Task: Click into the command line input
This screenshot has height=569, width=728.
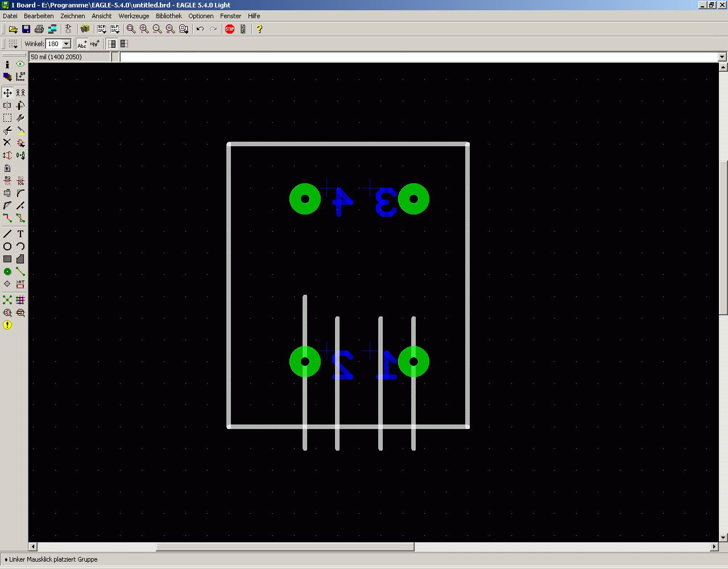Action: click(419, 57)
